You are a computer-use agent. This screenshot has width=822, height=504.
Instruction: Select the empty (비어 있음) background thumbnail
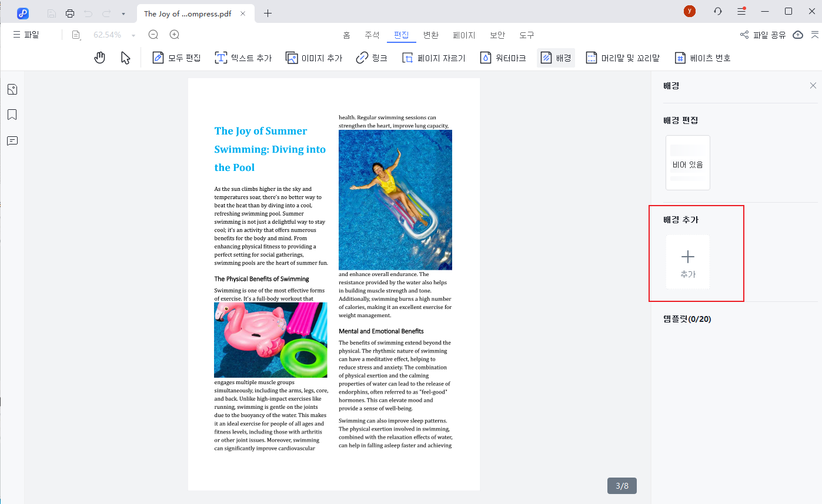point(687,163)
